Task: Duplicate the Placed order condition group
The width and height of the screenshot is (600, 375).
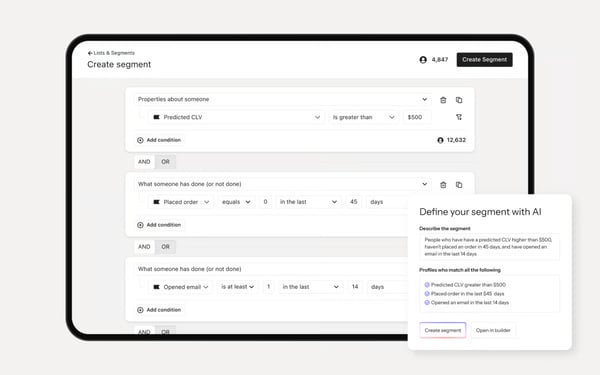Action: click(459, 185)
